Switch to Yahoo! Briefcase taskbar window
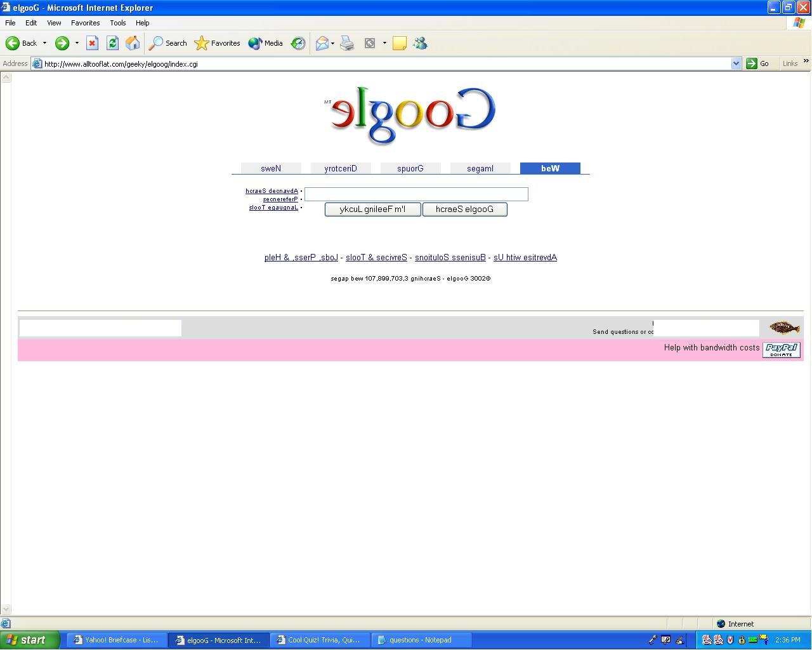 [117, 640]
